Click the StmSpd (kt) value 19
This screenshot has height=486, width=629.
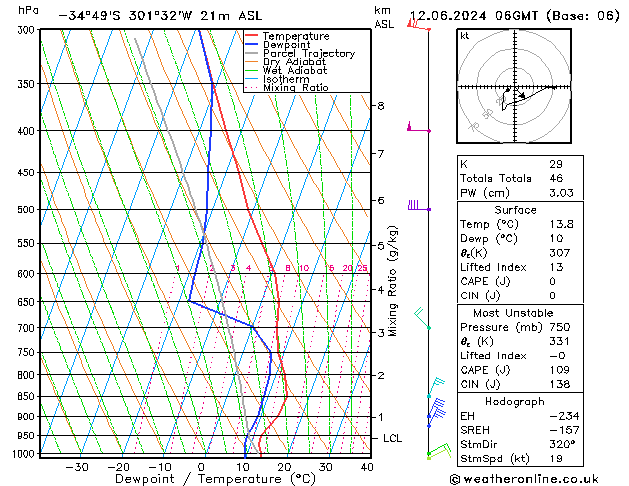click(556, 459)
